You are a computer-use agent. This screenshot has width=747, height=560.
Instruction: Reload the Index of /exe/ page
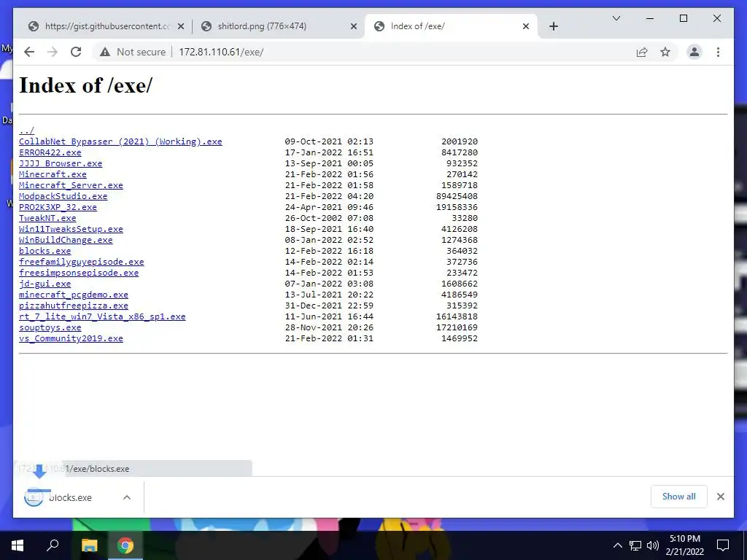coord(76,52)
